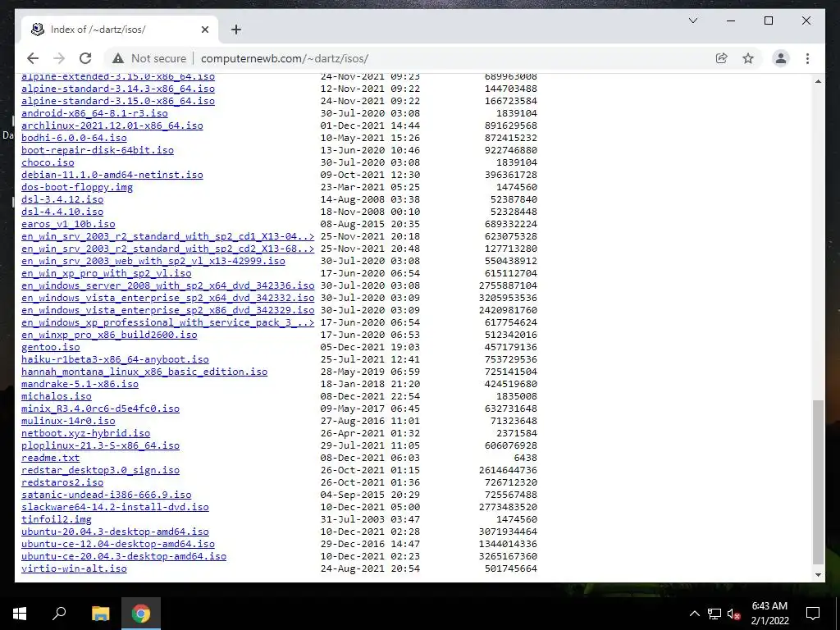Click archlinux-2021.12.01-x86_64.iso link
This screenshot has width=840, height=630.
pyautogui.click(x=112, y=126)
